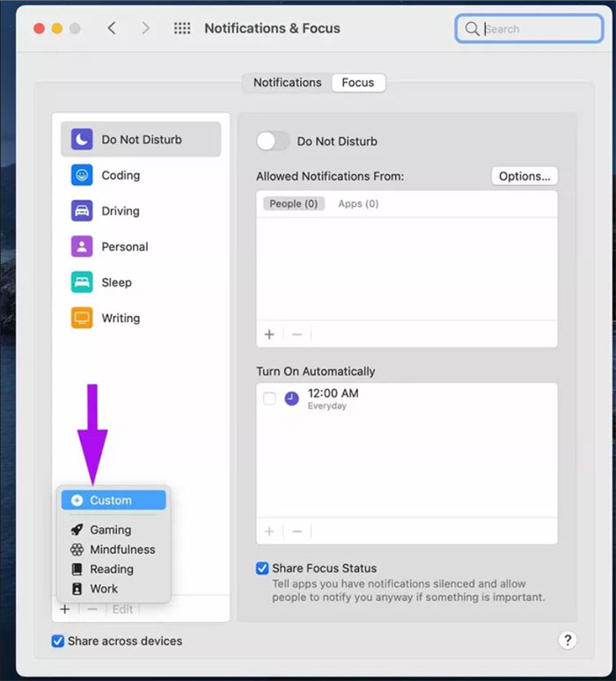Choose Custom from the add focus menu
616x681 pixels.
click(x=111, y=500)
